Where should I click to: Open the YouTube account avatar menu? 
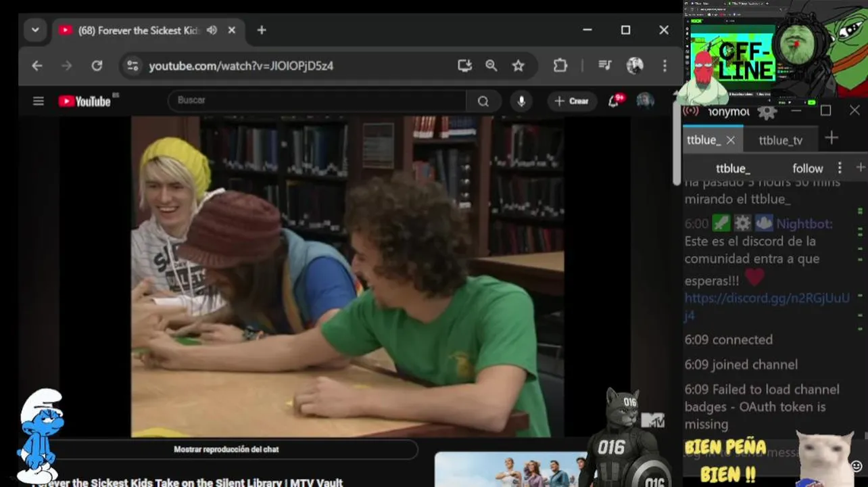point(646,101)
